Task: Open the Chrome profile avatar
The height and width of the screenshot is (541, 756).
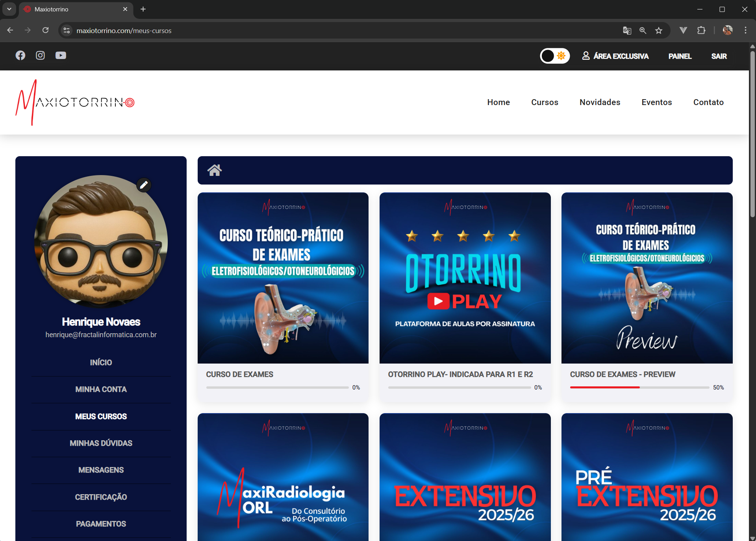Action: (x=728, y=30)
